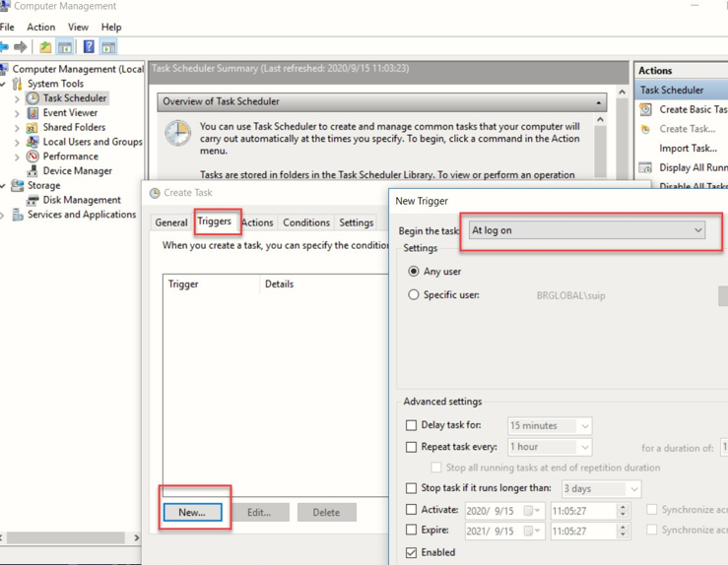Open Expire date calendar picker
Image resolution: width=728 pixels, height=565 pixels.
point(532,531)
